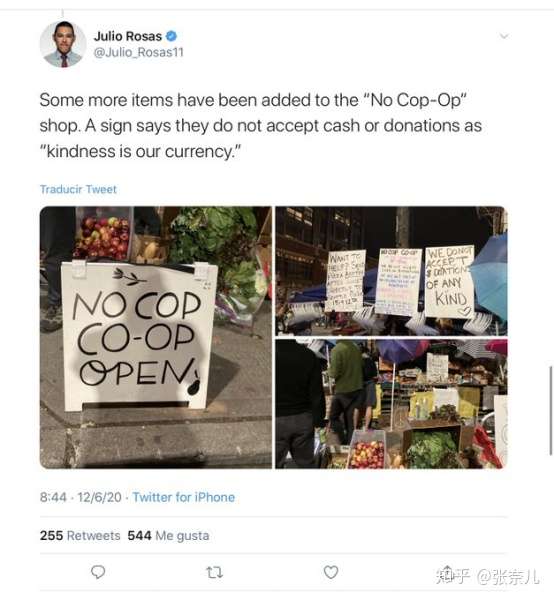
Task: Click the @Julio_Rosas11 handle
Action: pos(139,52)
